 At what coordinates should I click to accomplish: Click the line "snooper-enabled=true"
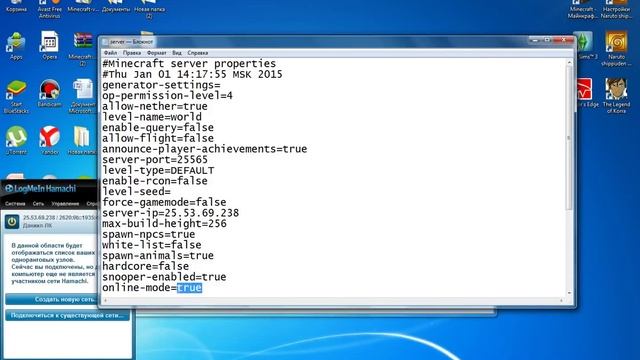(x=164, y=277)
